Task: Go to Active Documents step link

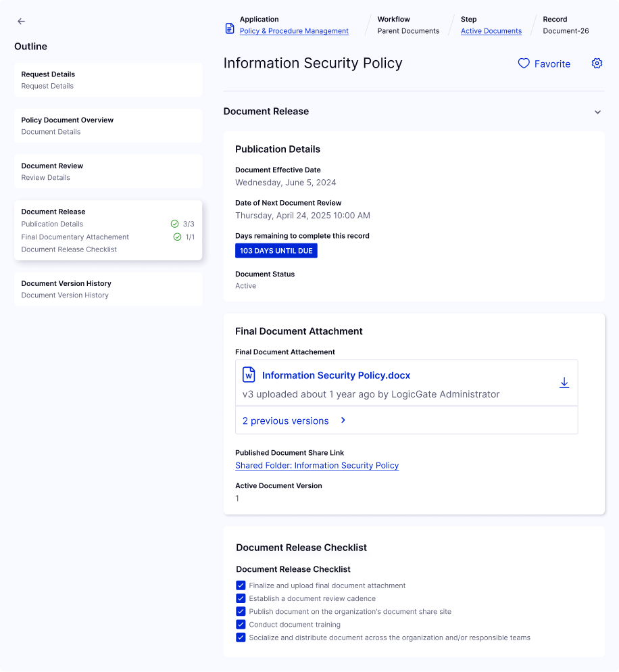Action: tap(491, 31)
